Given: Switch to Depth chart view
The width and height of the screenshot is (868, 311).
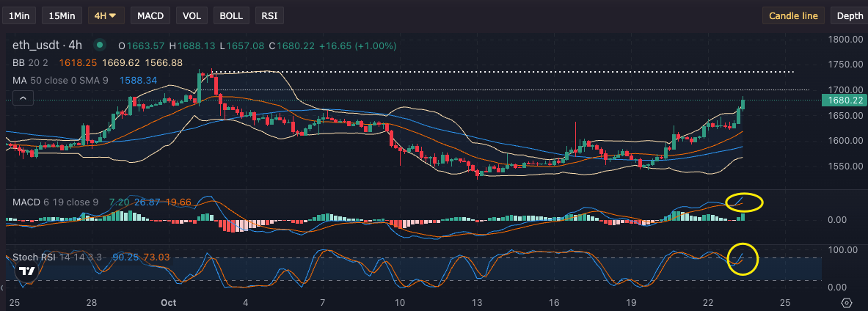Looking at the screenshot, I should click(x=850, y=15).
